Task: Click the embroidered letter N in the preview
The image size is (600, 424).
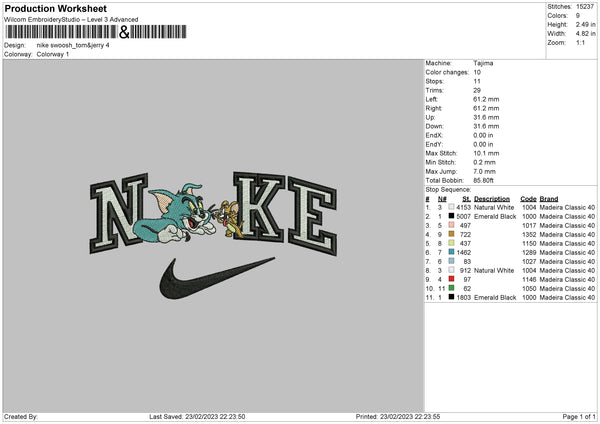Action: coord(119,213)
